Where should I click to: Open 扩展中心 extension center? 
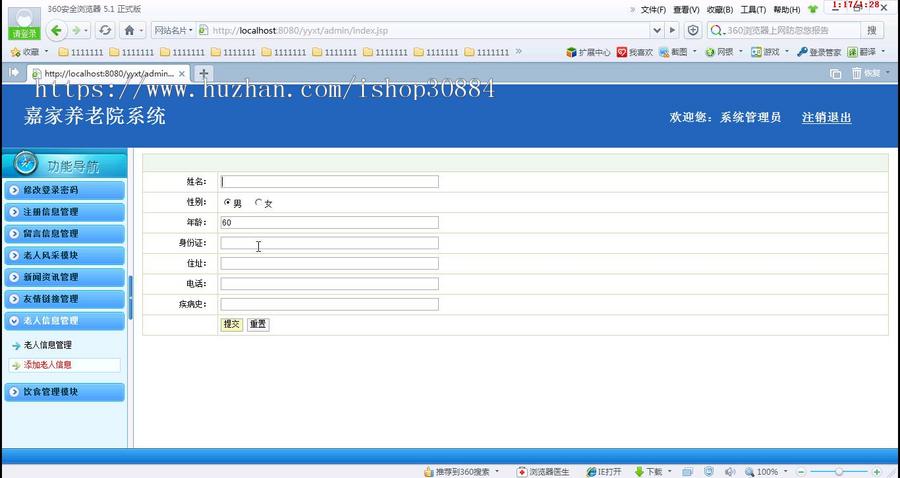point(588,52)
